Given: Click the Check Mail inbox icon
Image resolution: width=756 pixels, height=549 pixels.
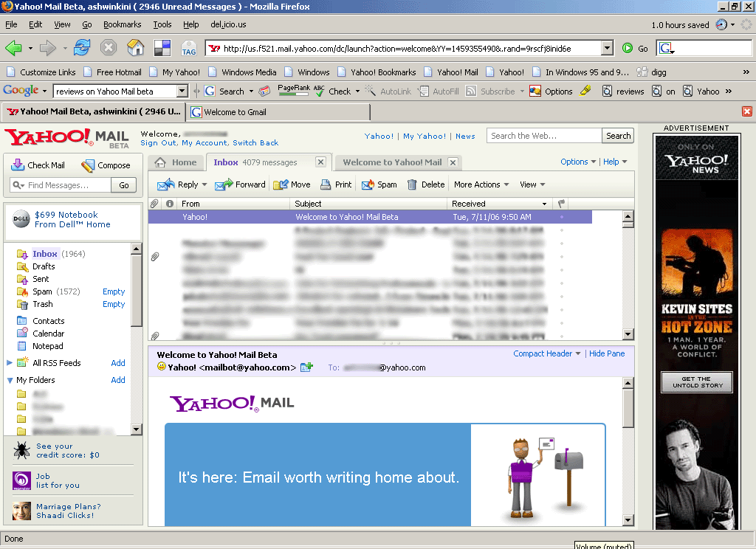Looking at the screenshot, I should pos(18,165).
